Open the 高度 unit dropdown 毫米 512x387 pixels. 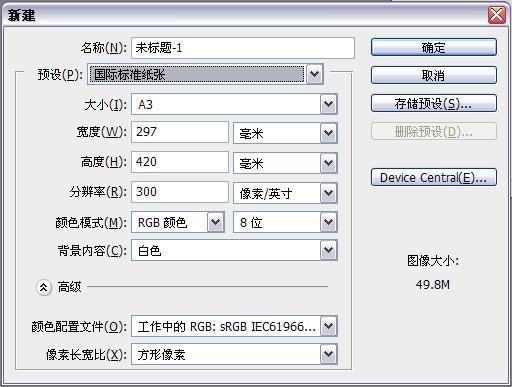click(285, 163)
